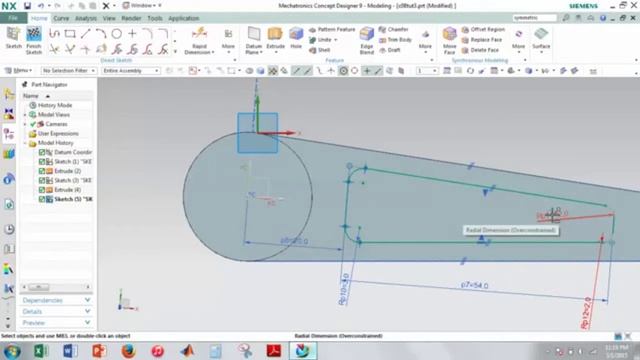The image size is (640, 360).
Task: Click the Pattern Feature button
Action: coord(332,29)
